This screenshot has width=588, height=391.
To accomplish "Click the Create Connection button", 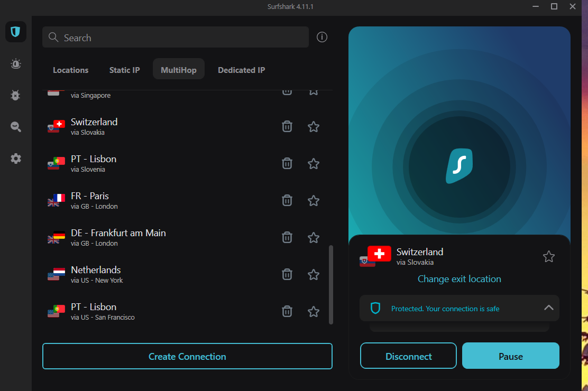I will click(x=187, y=356).
